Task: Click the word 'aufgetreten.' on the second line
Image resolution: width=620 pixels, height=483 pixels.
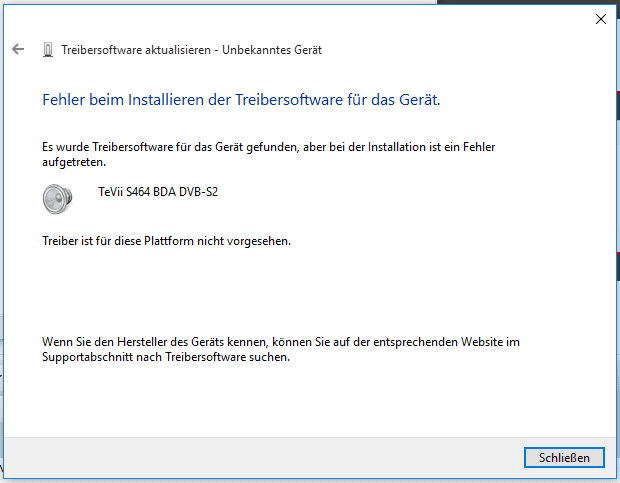Action: pos(74,162)
